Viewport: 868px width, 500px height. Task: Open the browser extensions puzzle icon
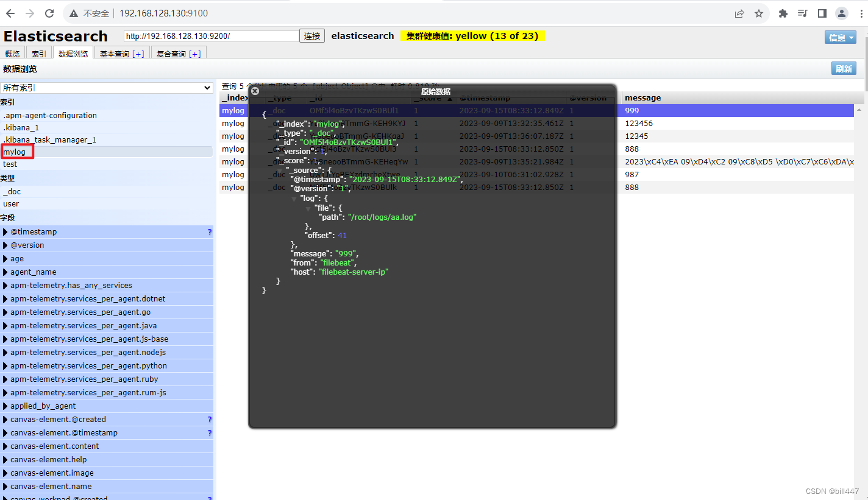point(783,13)
